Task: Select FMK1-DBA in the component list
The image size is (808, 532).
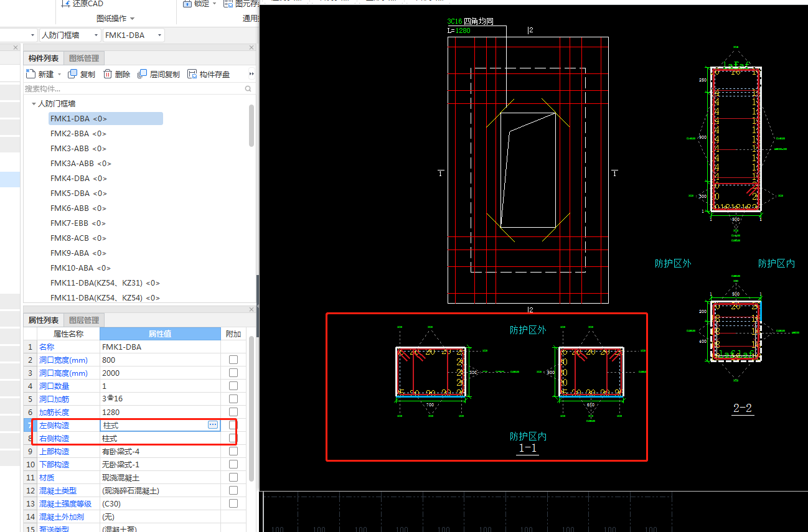Action: coord(78,119)
